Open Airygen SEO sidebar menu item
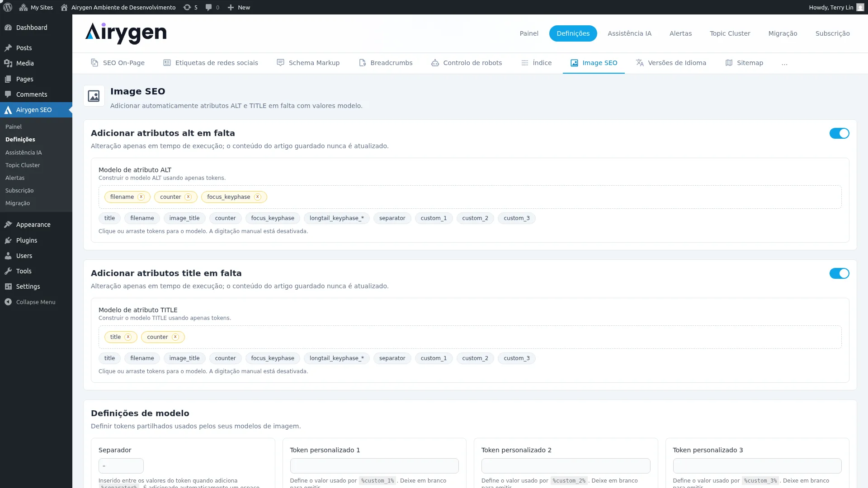Viewport: 868px width, 488px height. (x=36, y=110)
